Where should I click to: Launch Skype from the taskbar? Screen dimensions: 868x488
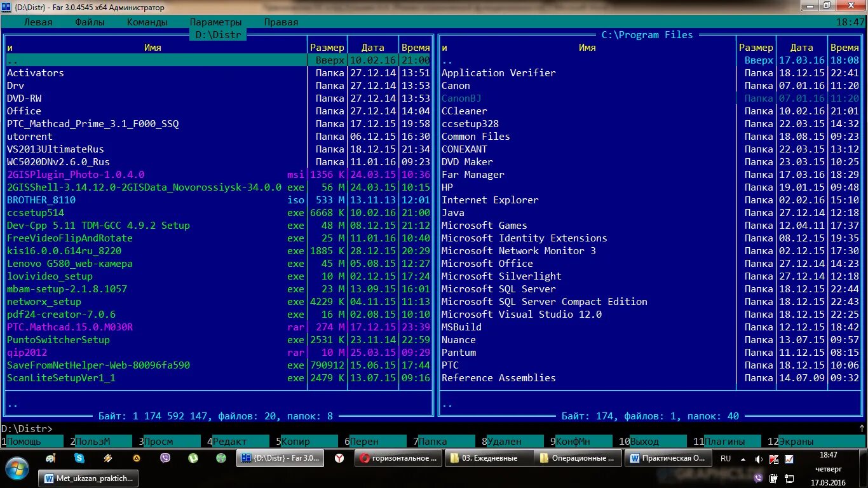79,457
